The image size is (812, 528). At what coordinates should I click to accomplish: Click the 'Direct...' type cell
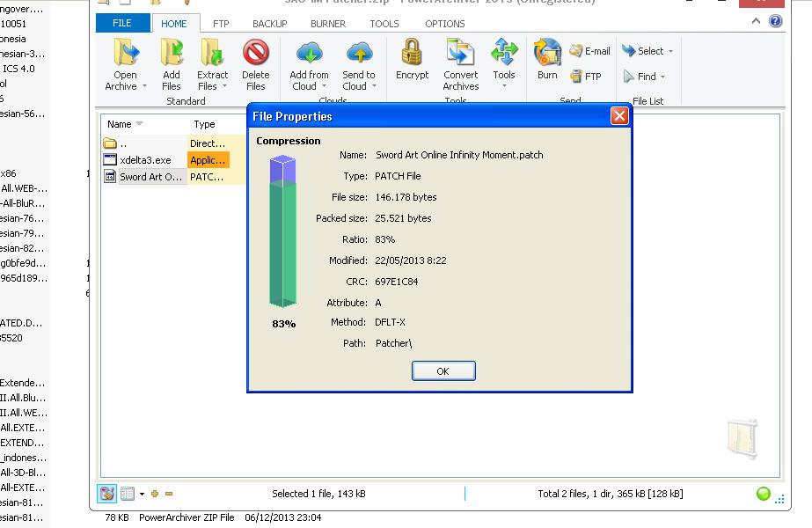coord(207,143)
